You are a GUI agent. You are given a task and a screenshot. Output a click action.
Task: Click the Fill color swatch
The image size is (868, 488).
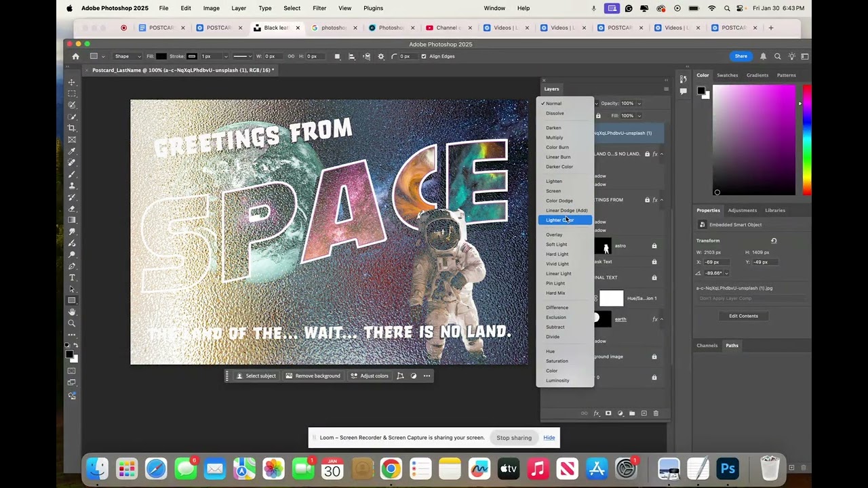[x=161, y=56]
